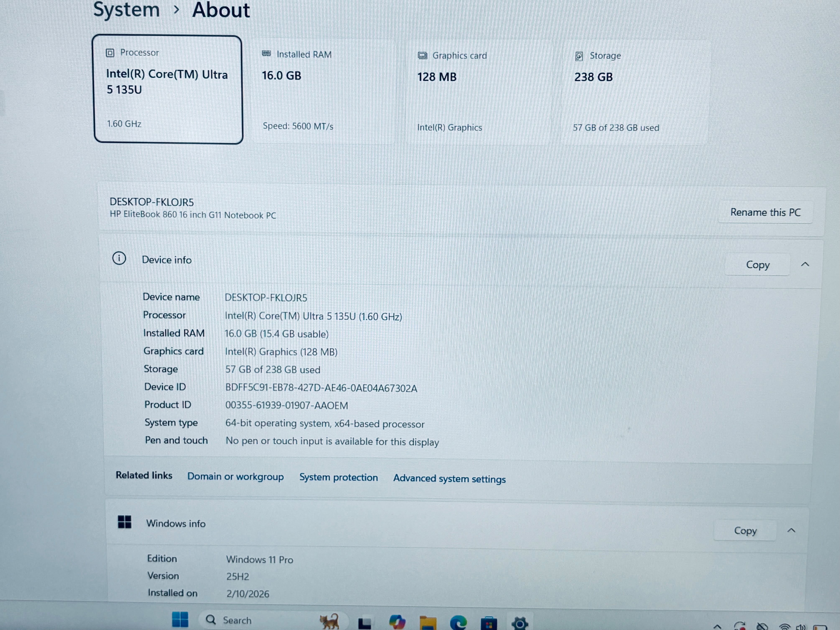Copy the Windows info details

click(x=745, y=530)
